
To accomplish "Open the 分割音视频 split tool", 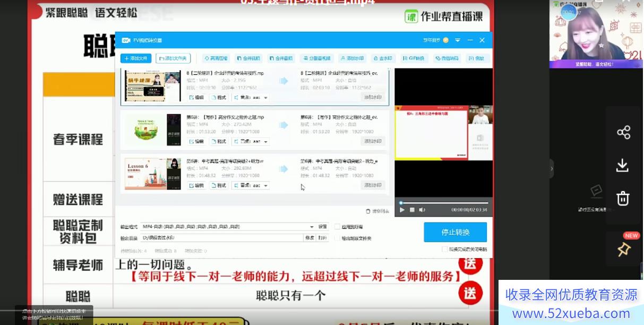I will click(316, 58).
